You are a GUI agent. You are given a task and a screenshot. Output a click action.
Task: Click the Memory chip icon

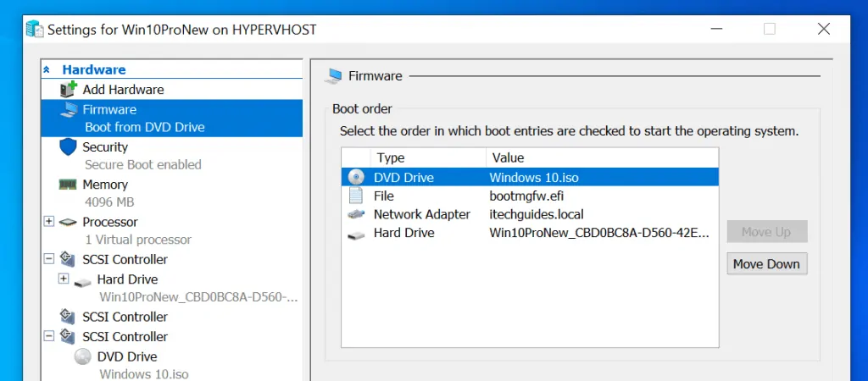pyautogui.click(x=69, y=185)
